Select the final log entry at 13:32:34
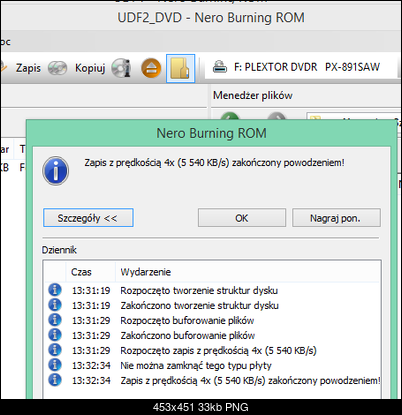 coord(213,380)
